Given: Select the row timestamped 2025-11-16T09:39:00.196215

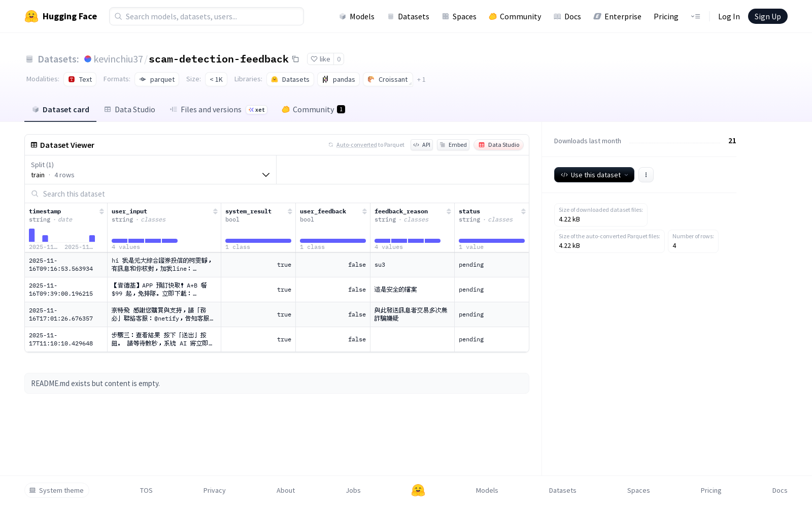Looking at the screenshot, I should pyautogui.click(x=277, y=290).
